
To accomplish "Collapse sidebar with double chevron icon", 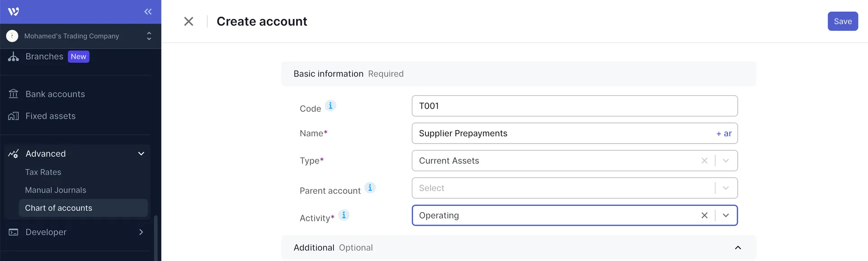I will tap(148, 12).
